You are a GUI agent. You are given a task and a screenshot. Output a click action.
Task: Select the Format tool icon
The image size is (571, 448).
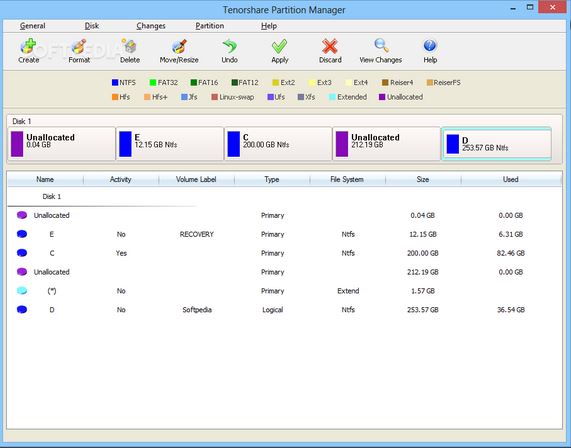[79, 47]
